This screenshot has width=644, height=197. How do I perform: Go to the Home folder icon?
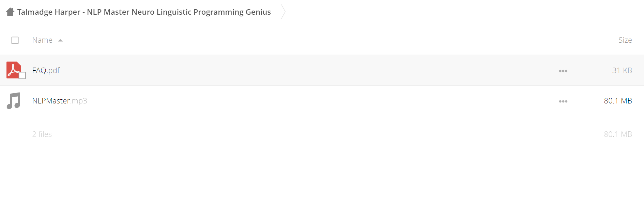coord(10,12)
